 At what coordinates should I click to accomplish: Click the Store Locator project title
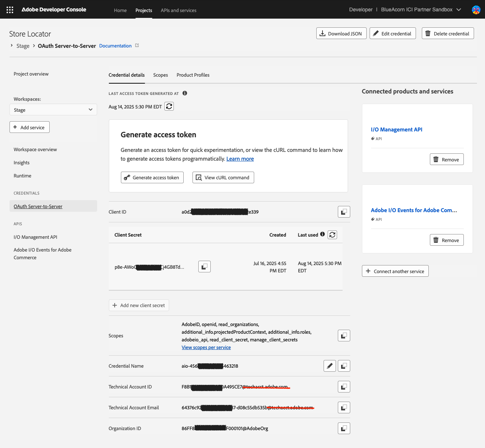point(30,34)
